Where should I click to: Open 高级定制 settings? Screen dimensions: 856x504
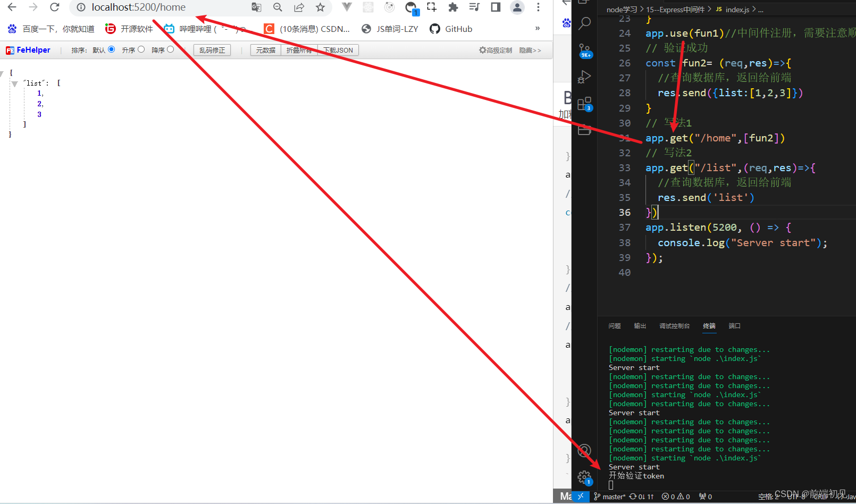pyautogui.click(x=496, y=50)
